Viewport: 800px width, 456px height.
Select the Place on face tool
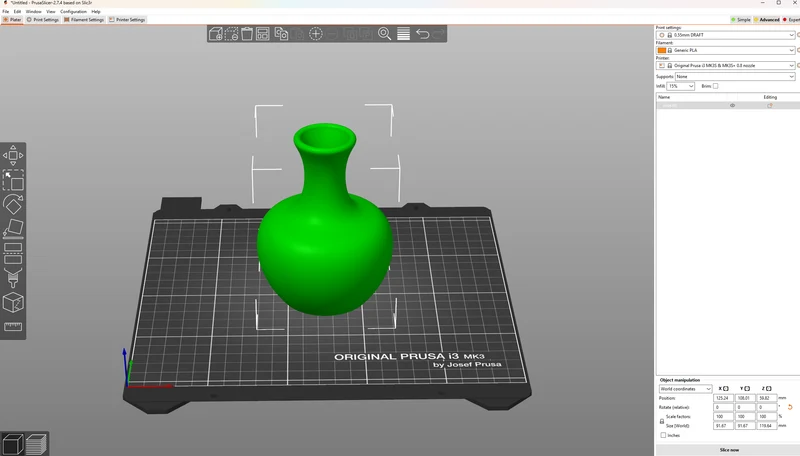click(x=13, y=229)
